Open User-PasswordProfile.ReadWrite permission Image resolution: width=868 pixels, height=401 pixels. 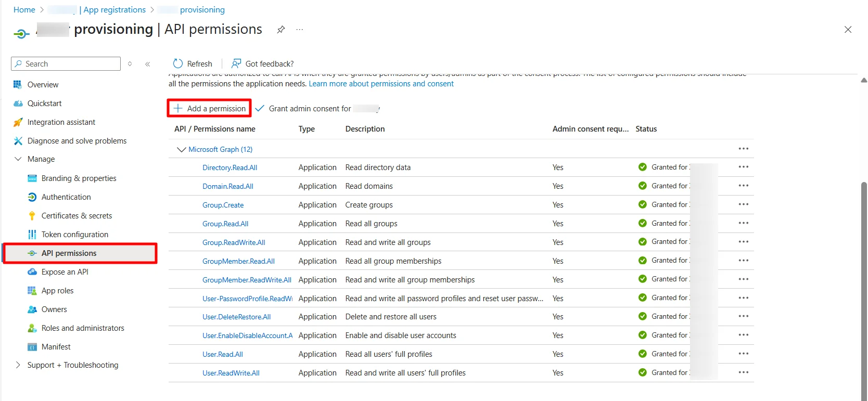coord(247,299)
